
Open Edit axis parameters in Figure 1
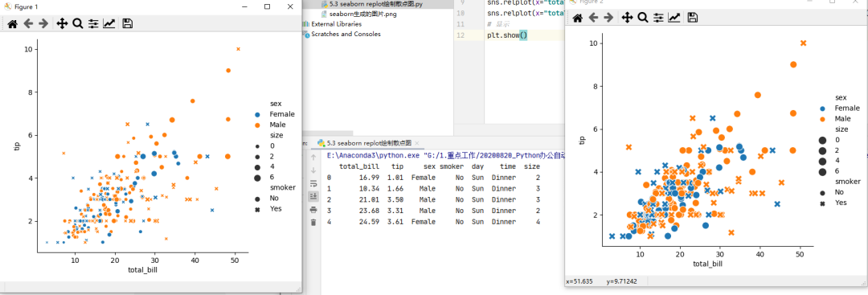pyautogui.click(x=108, y=23)
